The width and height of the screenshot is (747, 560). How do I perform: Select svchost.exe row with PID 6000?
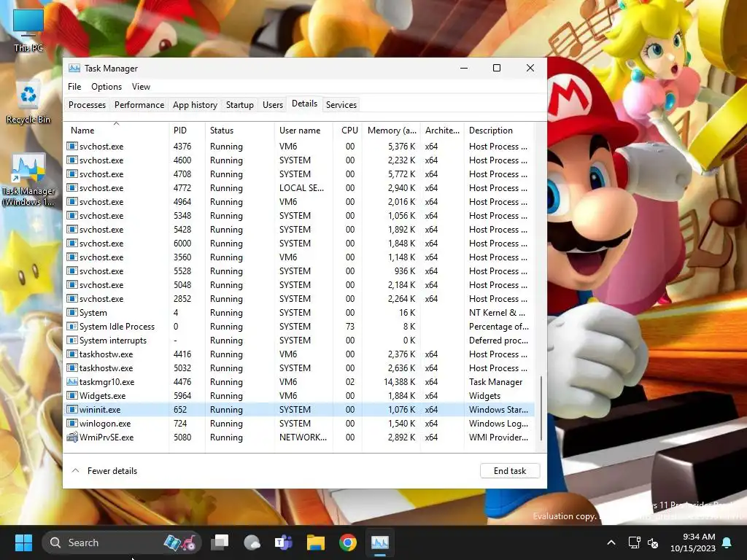coord(300,244)
